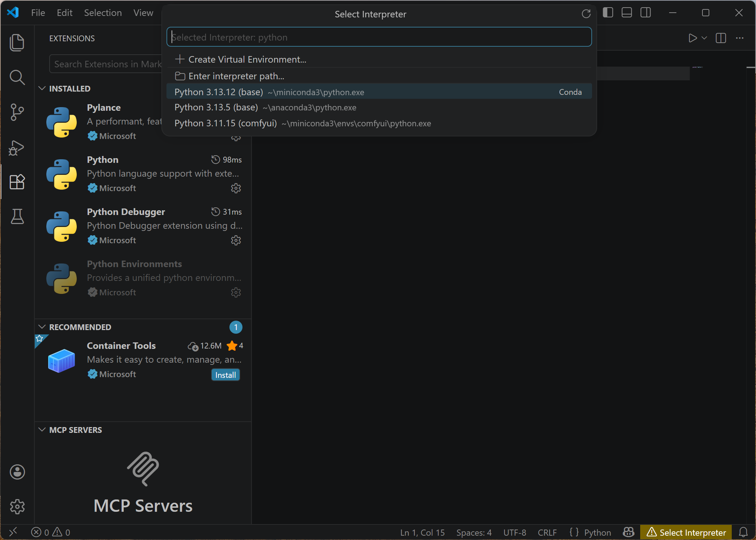Toggle the bottom panel layout icon

coord(627,13)
